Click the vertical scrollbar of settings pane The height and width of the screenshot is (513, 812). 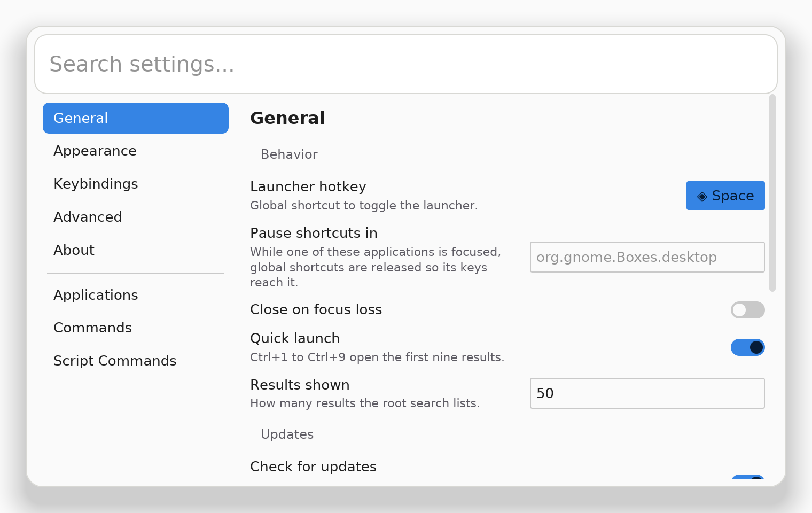(x=772, y=193)
